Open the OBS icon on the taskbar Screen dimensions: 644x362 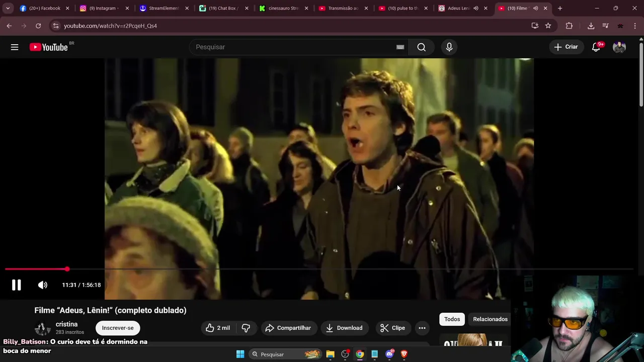pyautogui.click(x=345, y=354)
